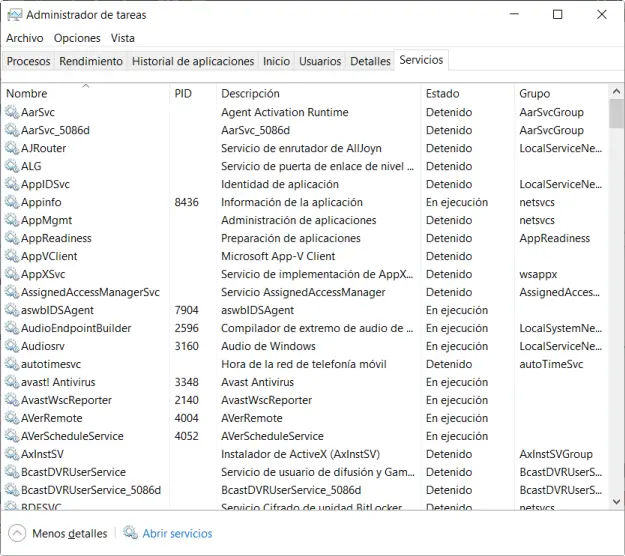This screenshot has height=556, width=625.
Task: Sort services by Nombre column header
Action: click(x=27, y=93)
